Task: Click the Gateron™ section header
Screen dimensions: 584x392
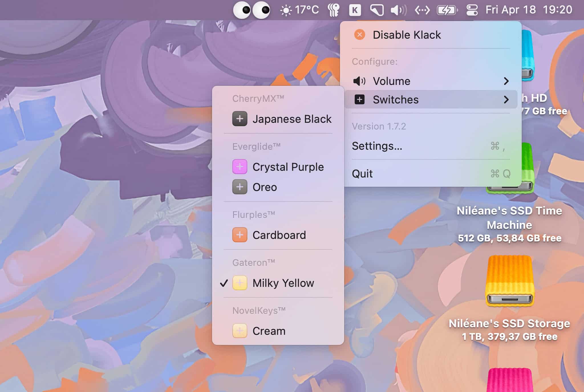Action: pos(254,262)
